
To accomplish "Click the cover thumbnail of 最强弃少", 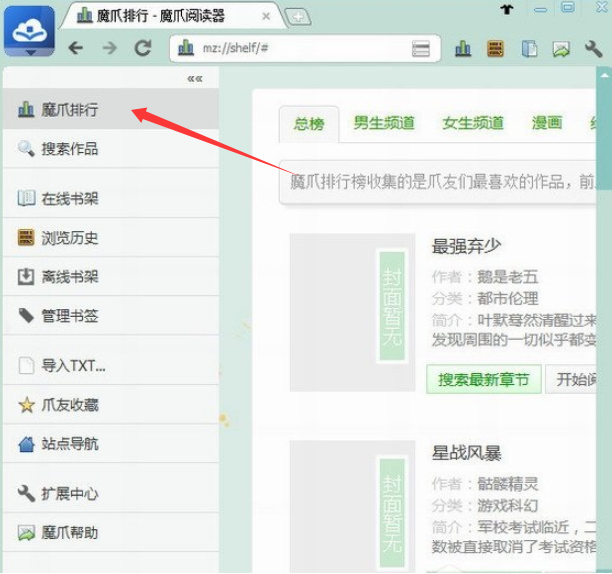I will pyautogui.click(x=352, y=312).
